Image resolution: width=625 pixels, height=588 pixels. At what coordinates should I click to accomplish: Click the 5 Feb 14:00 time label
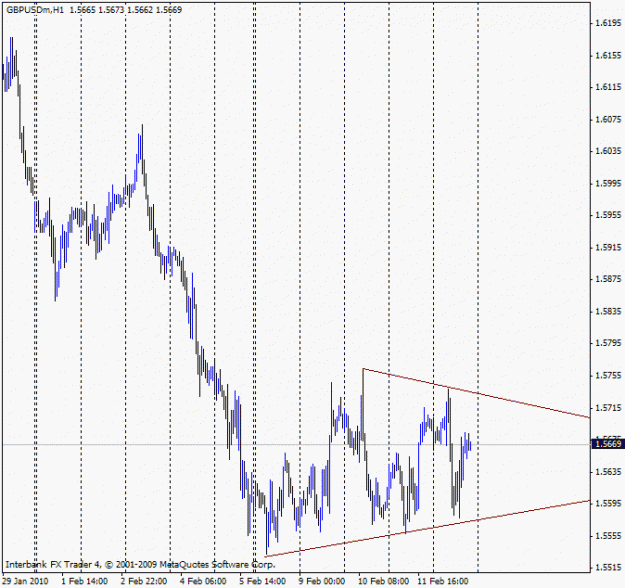pos(263,581)
